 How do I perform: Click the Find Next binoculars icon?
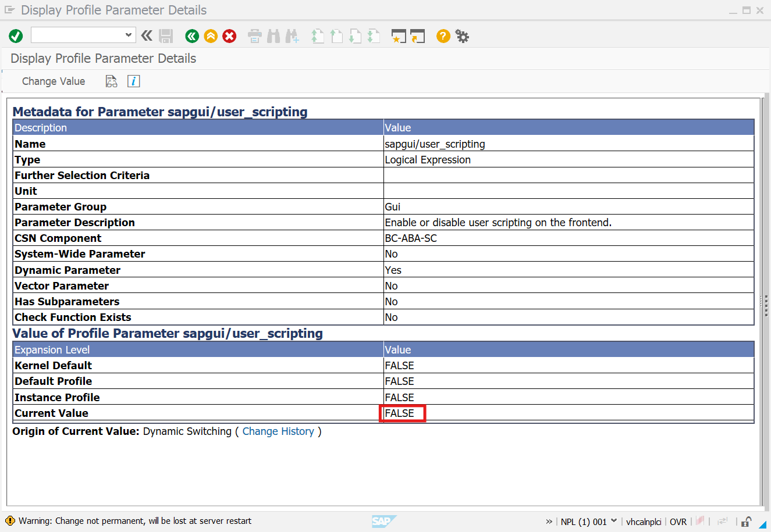[x=292, y=36]
